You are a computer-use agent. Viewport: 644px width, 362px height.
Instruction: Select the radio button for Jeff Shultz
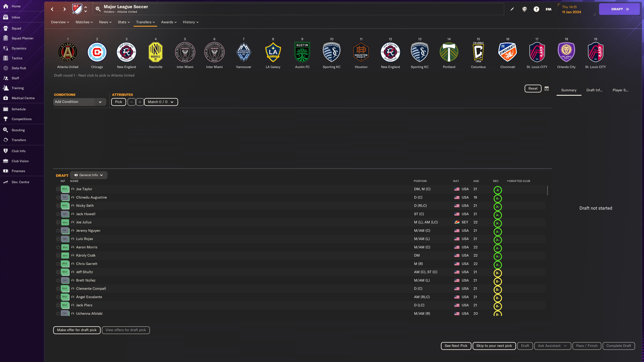(x=58, y=272)
